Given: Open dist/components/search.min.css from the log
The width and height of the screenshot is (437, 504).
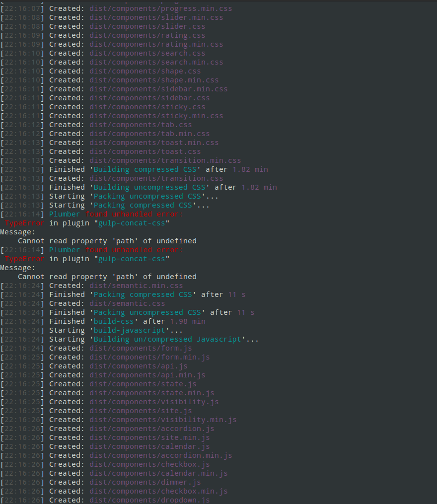Looking at the screenshot, I should 156,62.
